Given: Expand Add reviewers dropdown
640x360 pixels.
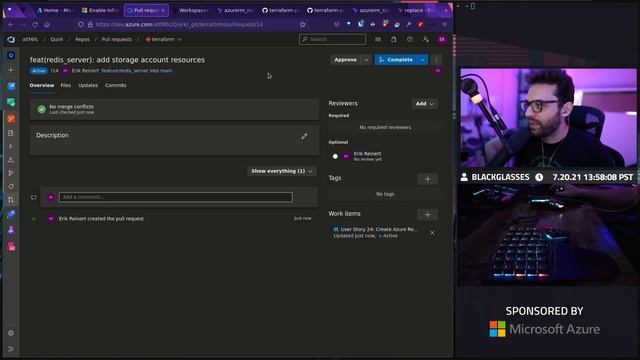Looking at the screenshot, I should (x=424, y=104).
